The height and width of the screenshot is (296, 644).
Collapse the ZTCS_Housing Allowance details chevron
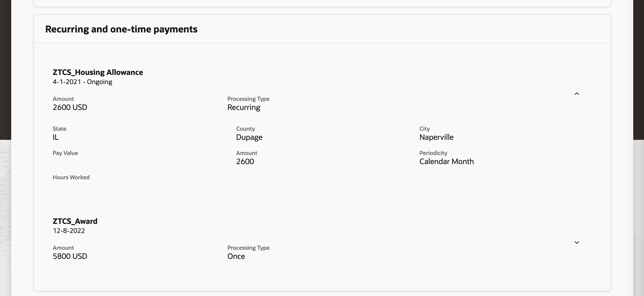point(577,94)
